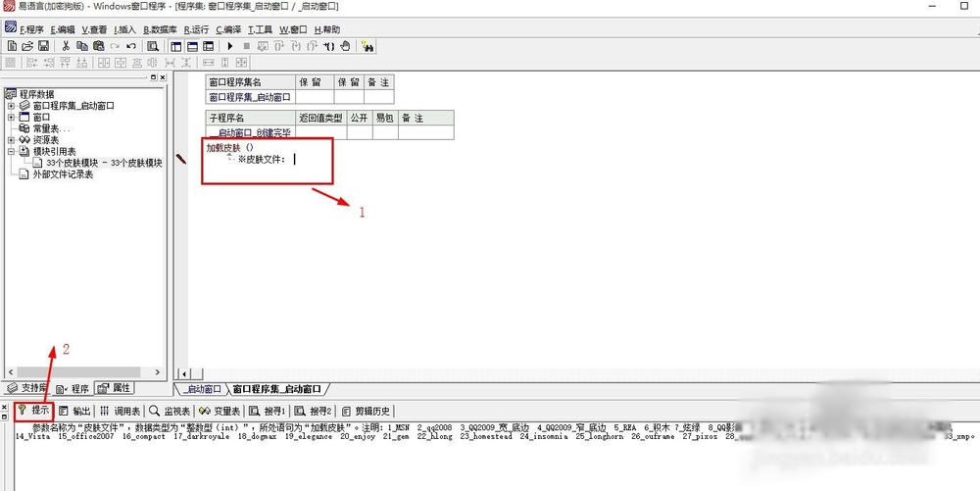Click the Paste clipboard icon
This screenshot has width=980, height=491.
click(x=98, y=46)
